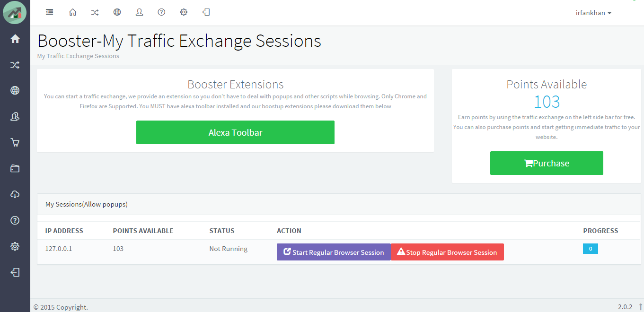Open the irfankhan account dropdown
The image size is (644, 312).
[x=593, y=13]
